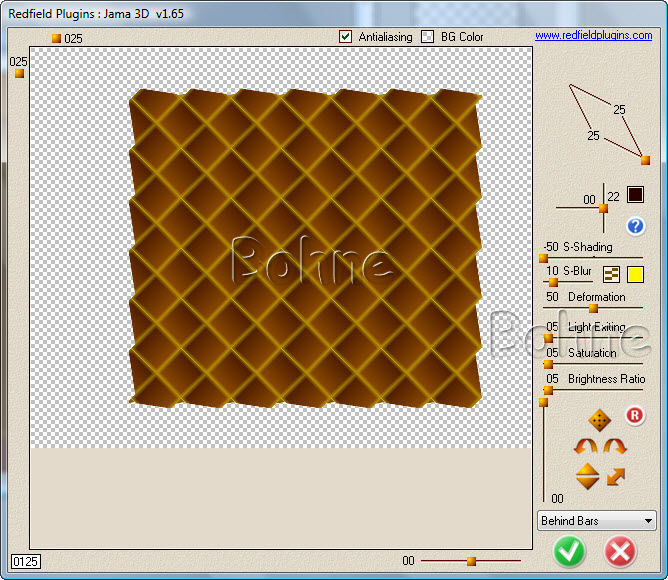Click the left curved arrow icon
Image resolution: width=668 pixels, height=580 pixels.
click(x=586, y=447)
